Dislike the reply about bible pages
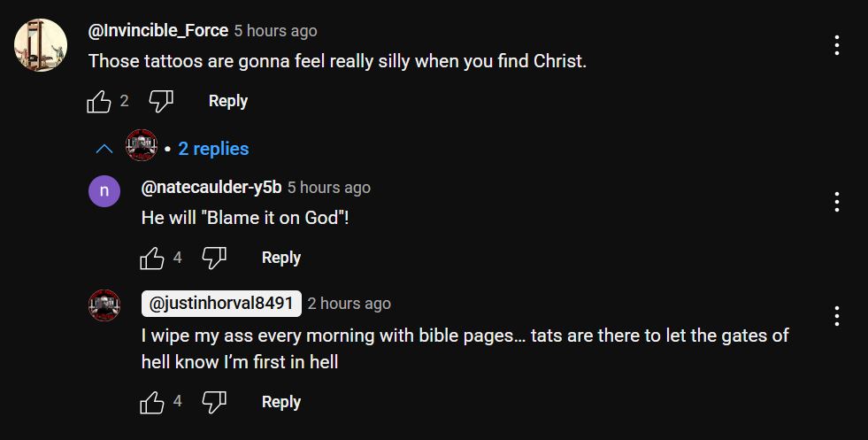The width and height of the screenshot is (868, 440). tap(214, 402)
